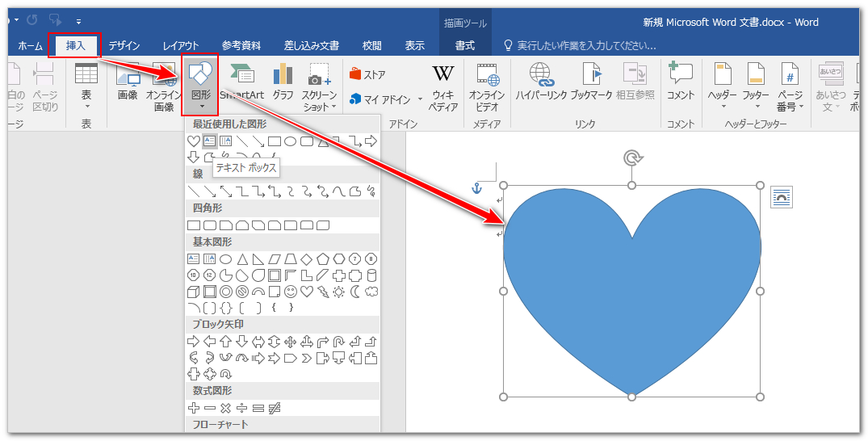This screenshot has width=868, height=441.
Task: Open the 表 table dropdown
Action: point(86,85)
